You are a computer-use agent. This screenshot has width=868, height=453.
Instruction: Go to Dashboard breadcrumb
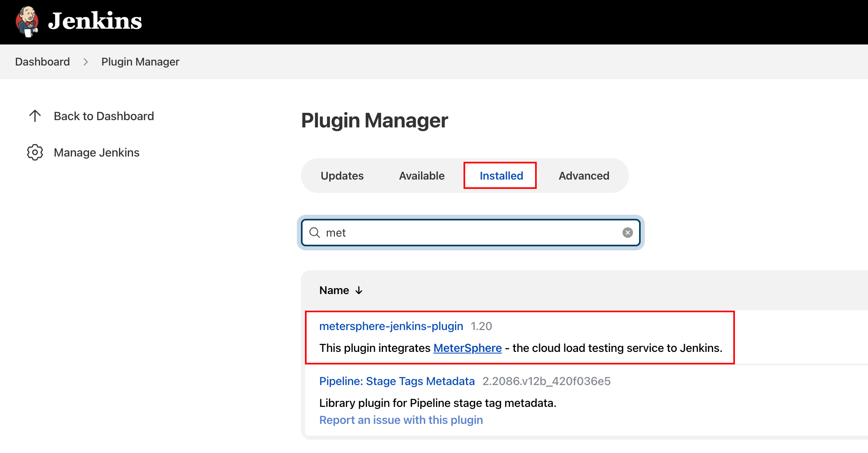tap(42, 62)
